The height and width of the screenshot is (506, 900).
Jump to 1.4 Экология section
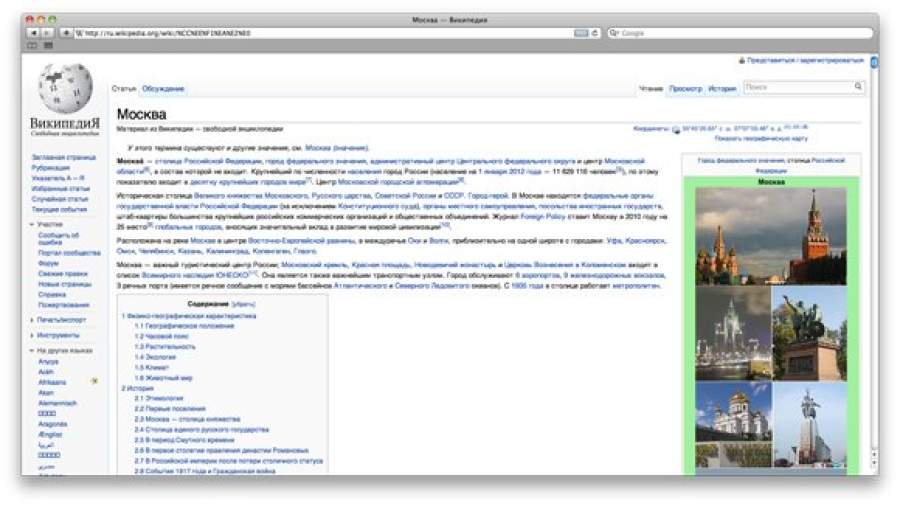[155, 357]
